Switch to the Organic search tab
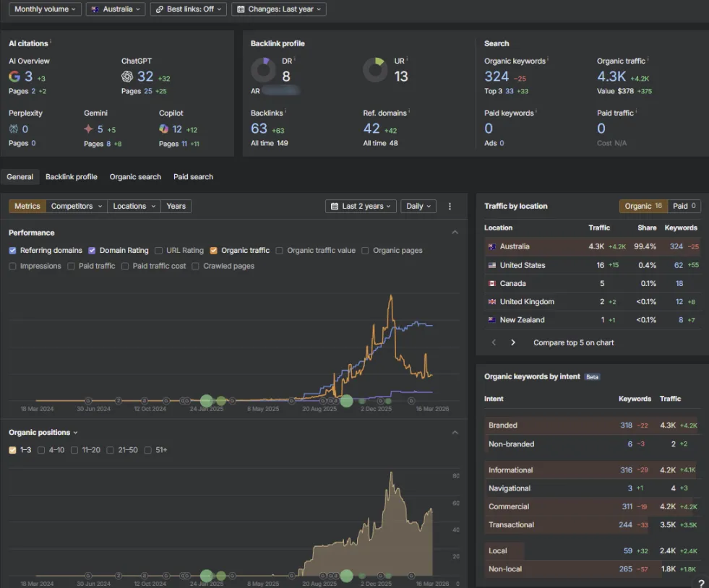Image resolution: width=709 pixels, height=588 pixels. [135, 177]
